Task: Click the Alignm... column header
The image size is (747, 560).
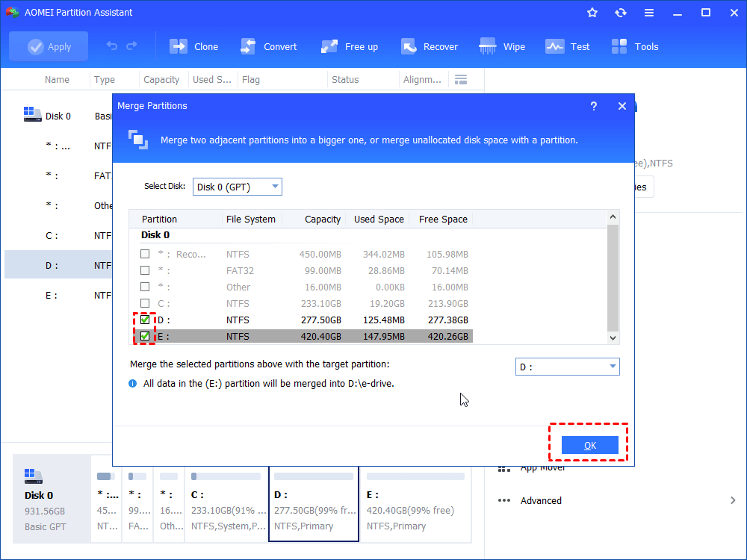Action: pyautogui.click(x=422, y=80)
